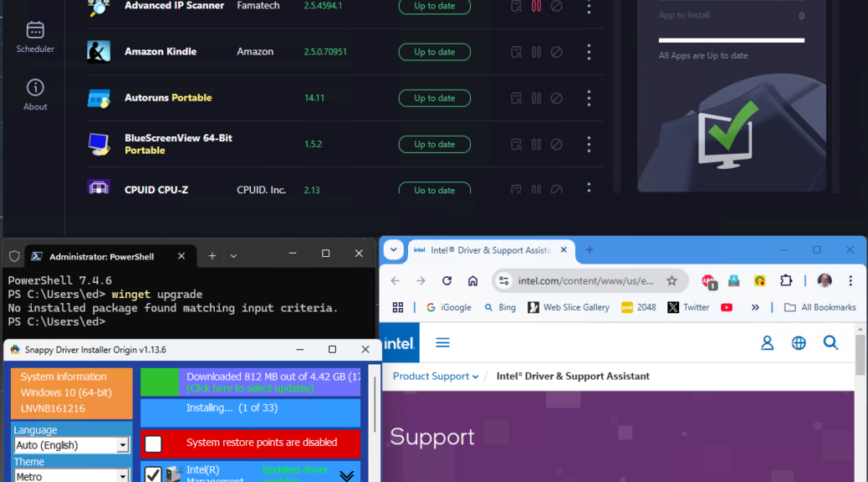Open the Twitter bookmark
Screen dimensions: 868x482
pos(688,307)
